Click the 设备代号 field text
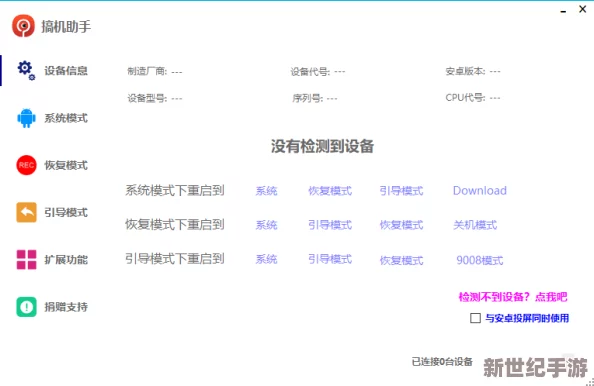 [x=317, y=71]
